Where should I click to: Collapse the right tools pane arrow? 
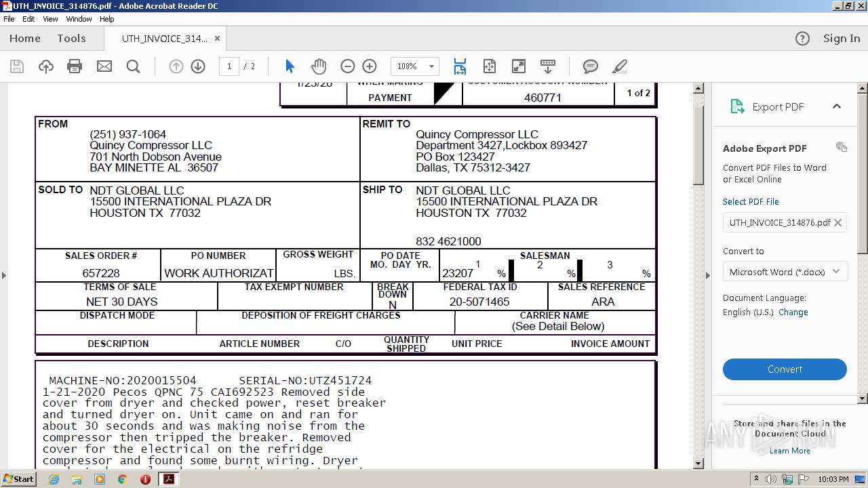pyautogui.click(x=707, y=275)
